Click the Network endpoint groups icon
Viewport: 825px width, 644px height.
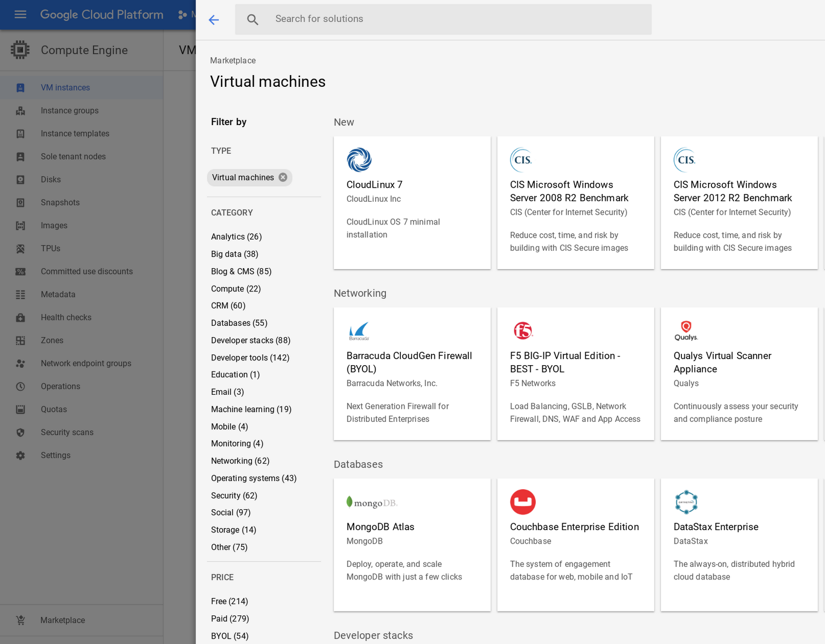point(20,363)
